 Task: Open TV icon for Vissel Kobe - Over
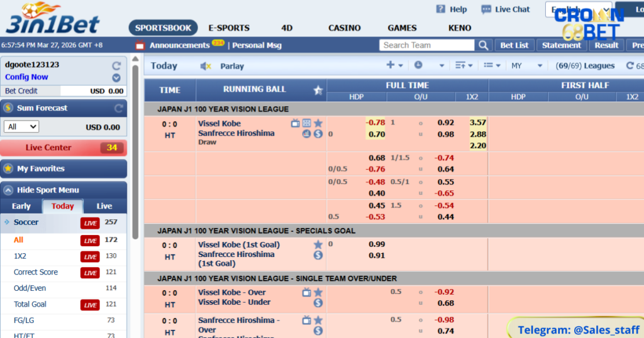(x=307, y=293)
